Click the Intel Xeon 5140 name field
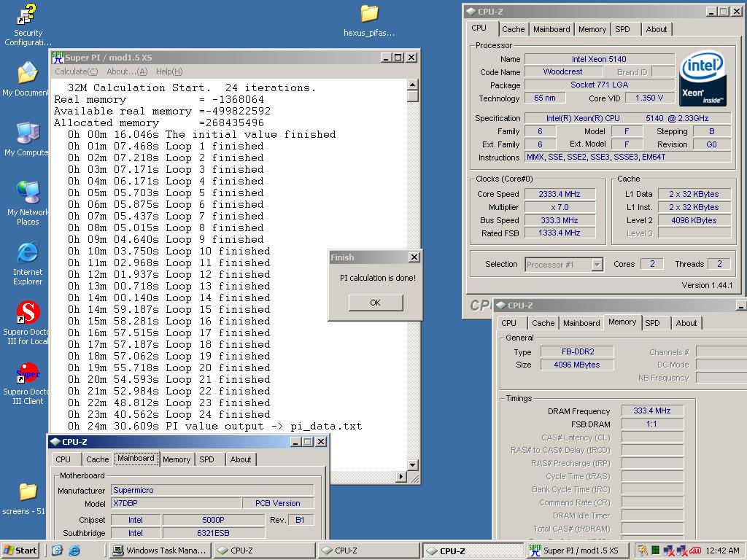747x560 pixels. point(600,59)
